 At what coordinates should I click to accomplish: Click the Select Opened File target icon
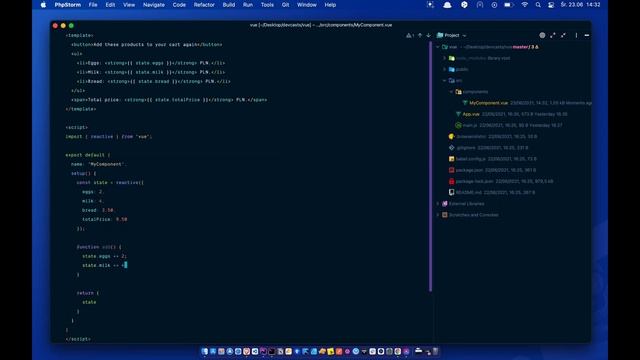point(542,36)
